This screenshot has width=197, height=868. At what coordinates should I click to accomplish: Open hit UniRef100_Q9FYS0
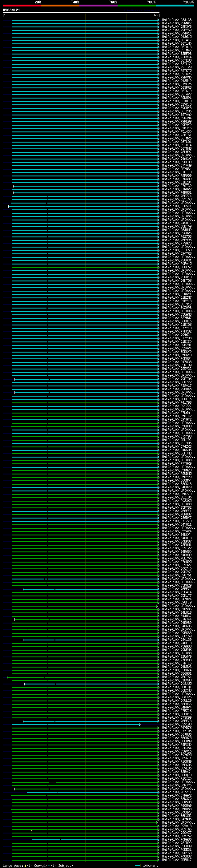[x=177, y=30]
